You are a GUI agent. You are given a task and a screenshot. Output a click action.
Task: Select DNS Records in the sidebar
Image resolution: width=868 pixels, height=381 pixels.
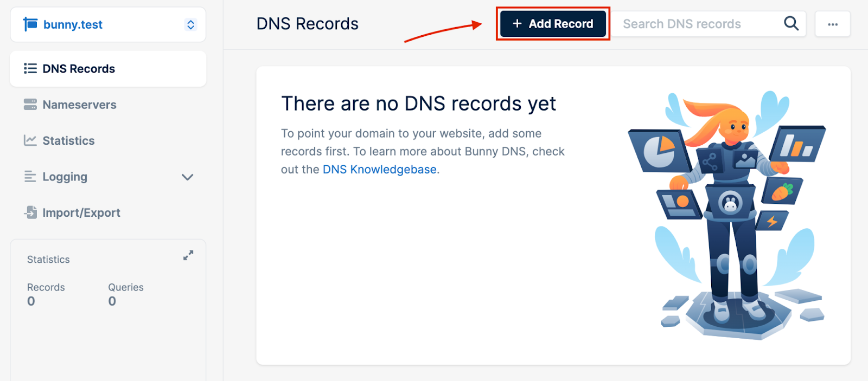(x=79, y=68)
